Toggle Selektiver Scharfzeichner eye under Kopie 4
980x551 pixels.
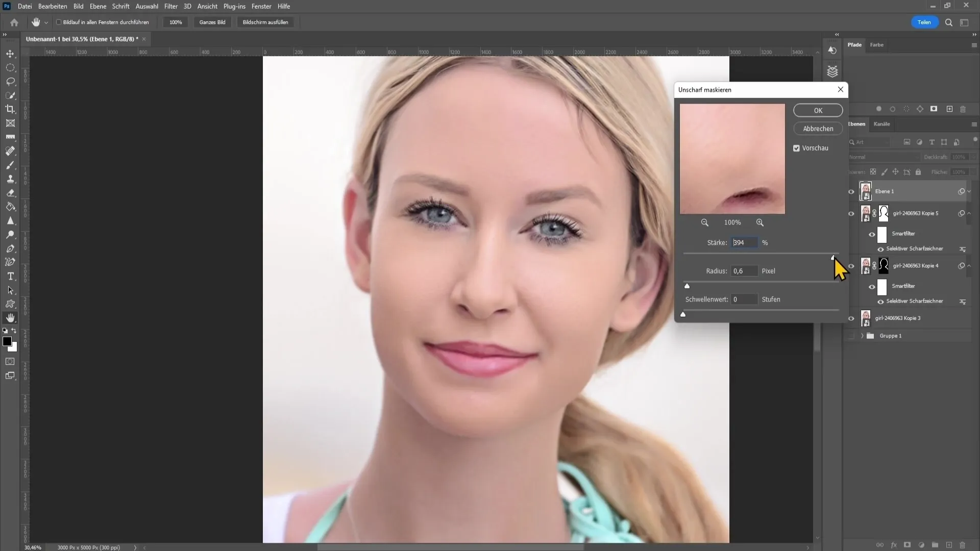(x=880, y=302)
